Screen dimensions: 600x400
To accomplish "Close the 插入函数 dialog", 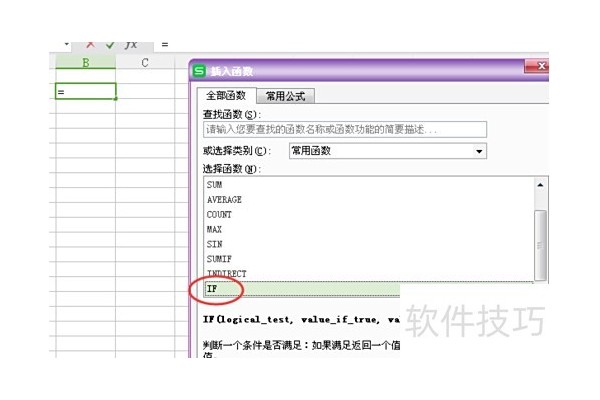I will pyautogui.click(x=537, y=66).
